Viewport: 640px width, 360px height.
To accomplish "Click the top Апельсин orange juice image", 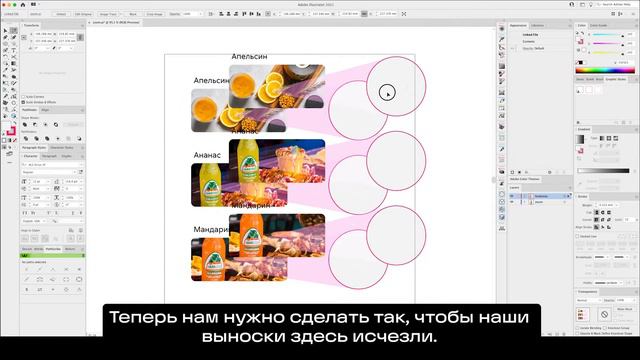I will click(x=277, y=86).
